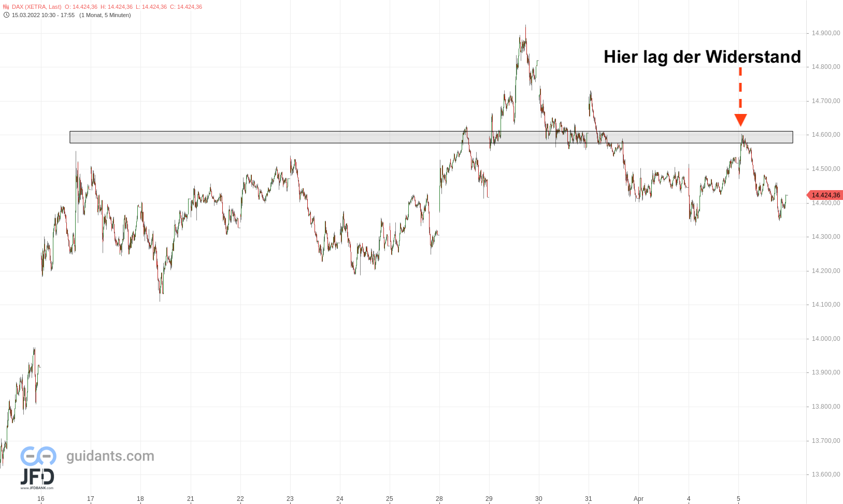Click the high value 'H: 14.424,36'

coord(117,7)
